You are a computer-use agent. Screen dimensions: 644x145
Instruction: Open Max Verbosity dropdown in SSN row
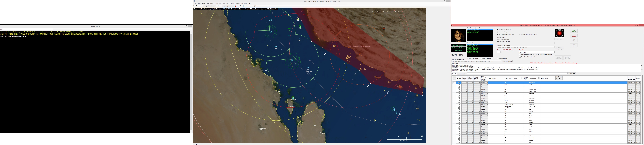[473, 85]
